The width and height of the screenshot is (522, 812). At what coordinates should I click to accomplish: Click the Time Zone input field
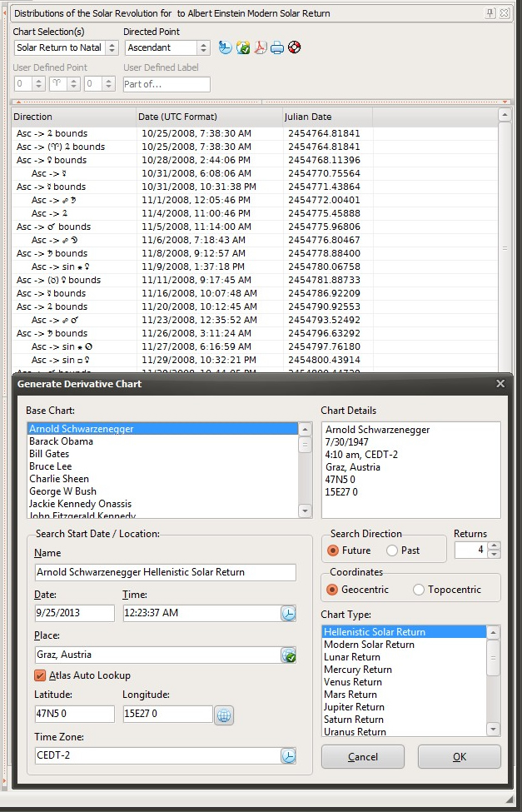[158, 755]
